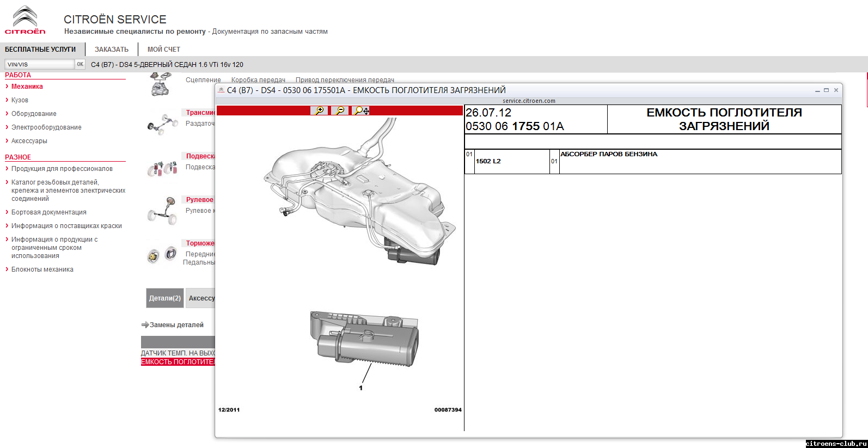
Task: Select ДАТЧИК ТЕМП. НА ВЫХ row
Action: tap(178, 353)
